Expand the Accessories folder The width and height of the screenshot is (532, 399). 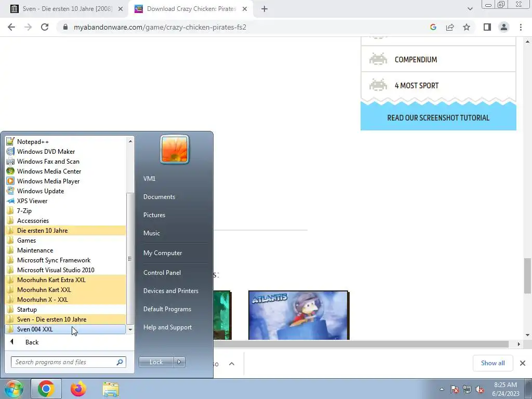[65, 220]
